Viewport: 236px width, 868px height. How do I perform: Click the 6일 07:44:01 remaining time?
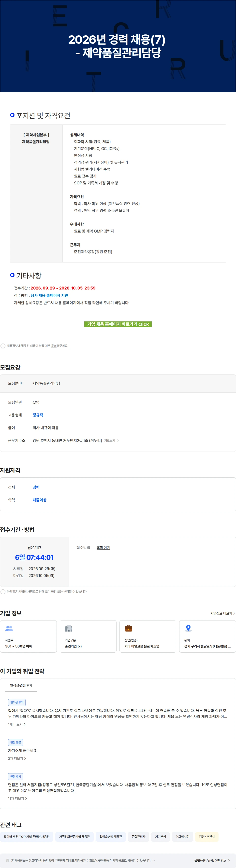pos(34,557)
